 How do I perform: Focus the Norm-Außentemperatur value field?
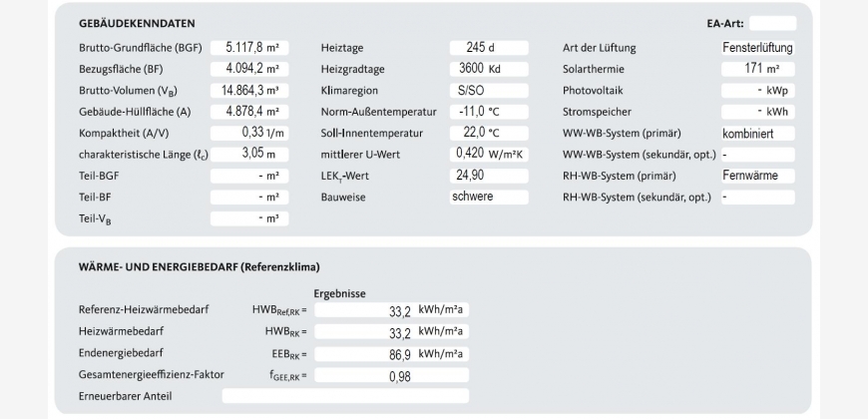pos(489,112)
